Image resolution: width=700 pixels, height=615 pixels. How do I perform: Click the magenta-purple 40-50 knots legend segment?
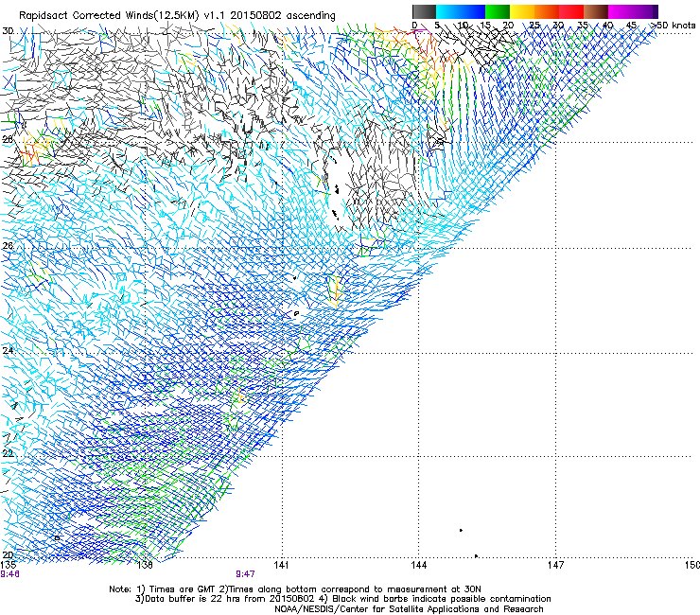(x=633, y=11)
